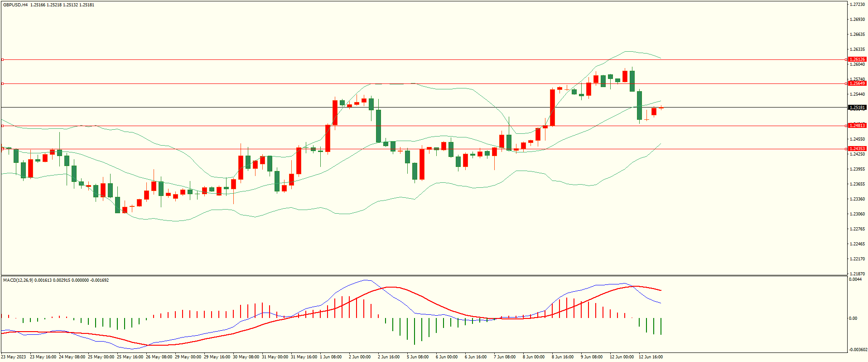Click the 23 May 2023 date label
Viewport: 868px width, 362px height.
pos(14,357)
